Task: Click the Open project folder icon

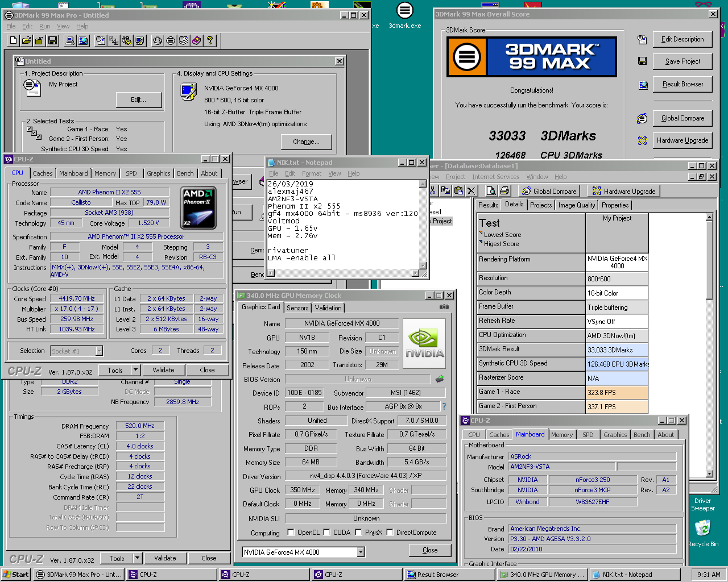Action: pyautogui.click(x=26, y=40)
